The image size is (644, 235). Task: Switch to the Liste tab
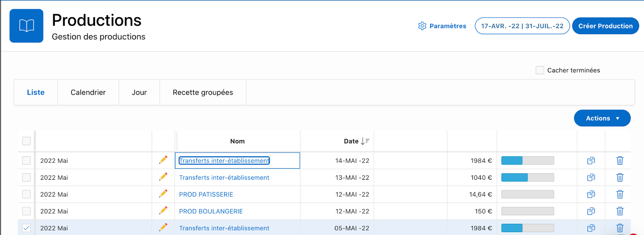[x=36, y=92]
